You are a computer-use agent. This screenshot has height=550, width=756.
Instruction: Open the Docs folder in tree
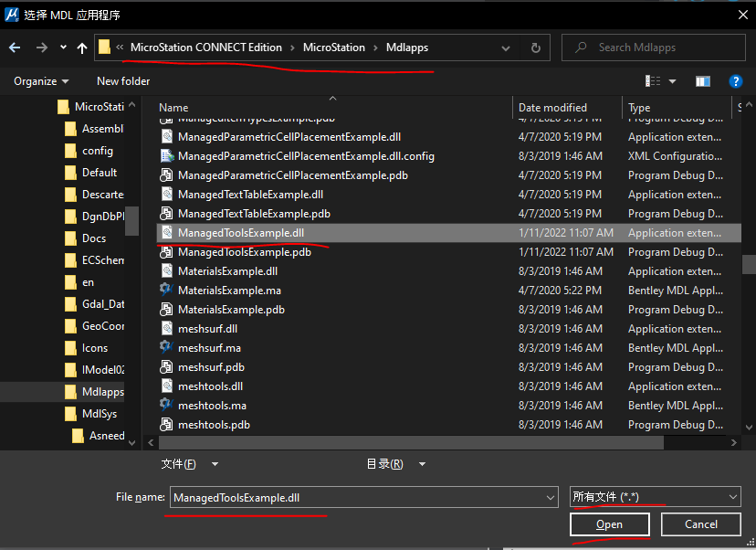[85, 238]
